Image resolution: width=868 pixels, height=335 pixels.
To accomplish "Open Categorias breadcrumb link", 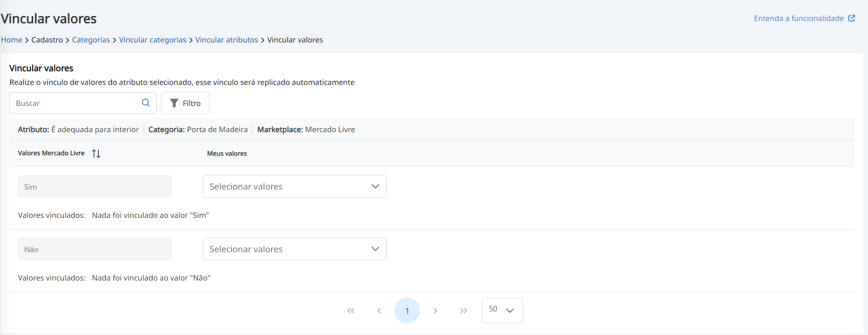I will pyautogui.click(x=91, y=40).
